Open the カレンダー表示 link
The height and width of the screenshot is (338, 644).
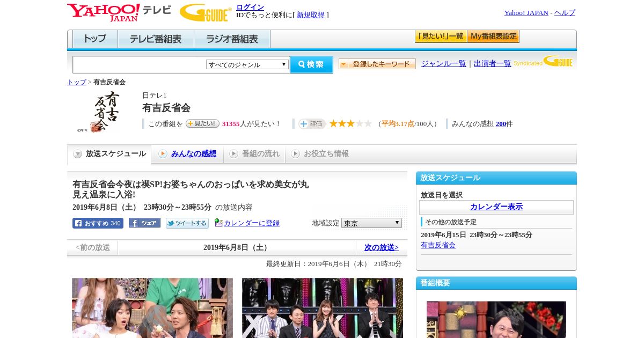[x=496, y=207]
